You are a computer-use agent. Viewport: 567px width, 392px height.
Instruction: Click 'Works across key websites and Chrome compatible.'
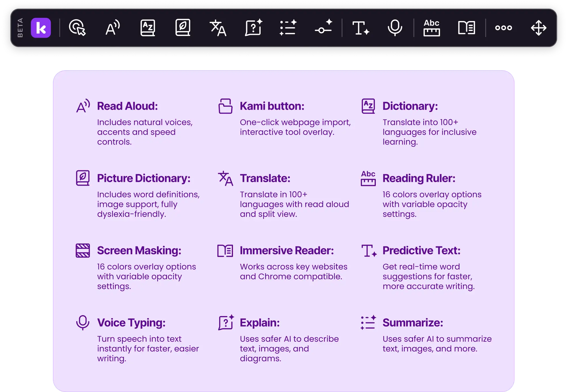pos(293,271)
